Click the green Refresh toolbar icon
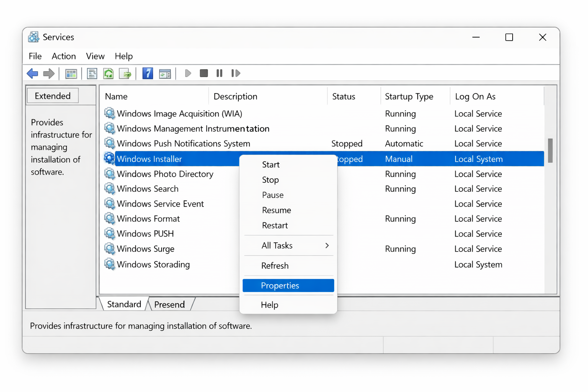588x392 pixels. (x=109, y=73)
